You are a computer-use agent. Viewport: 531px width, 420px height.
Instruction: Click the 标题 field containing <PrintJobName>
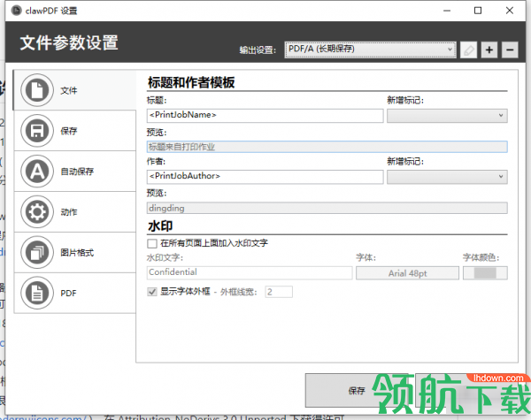tap(265, 116)
